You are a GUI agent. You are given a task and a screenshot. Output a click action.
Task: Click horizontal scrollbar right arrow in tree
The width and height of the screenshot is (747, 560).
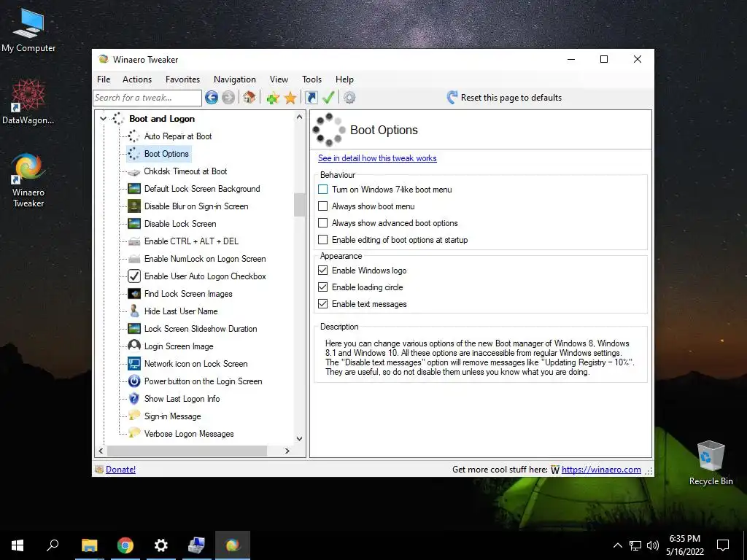[x=287, y=451]
